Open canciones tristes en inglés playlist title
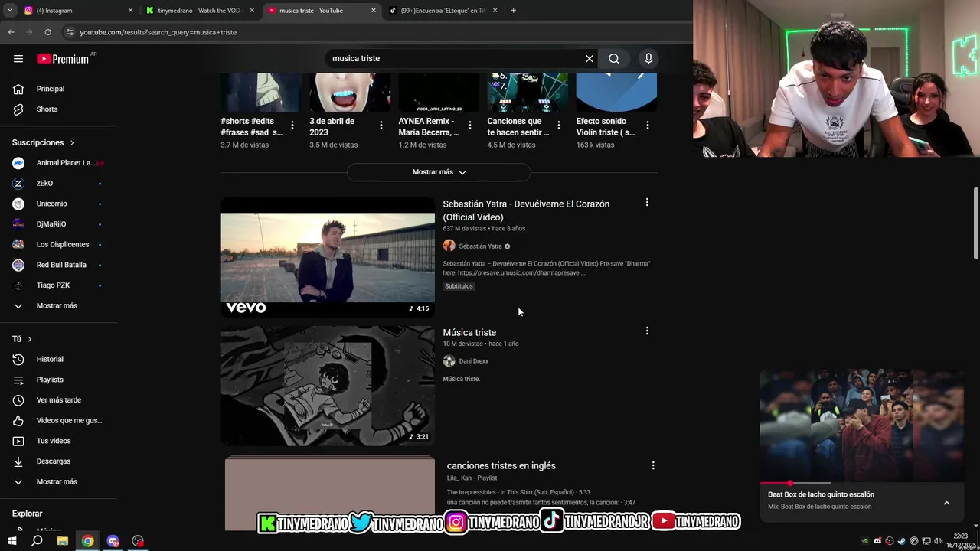Screen dimensions: 980x551 click(x=501, y=465)
